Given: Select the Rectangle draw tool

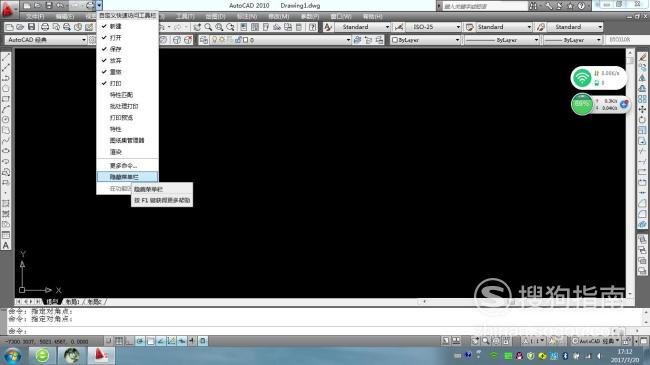Looking at the screenshot, I should point(6,99).
